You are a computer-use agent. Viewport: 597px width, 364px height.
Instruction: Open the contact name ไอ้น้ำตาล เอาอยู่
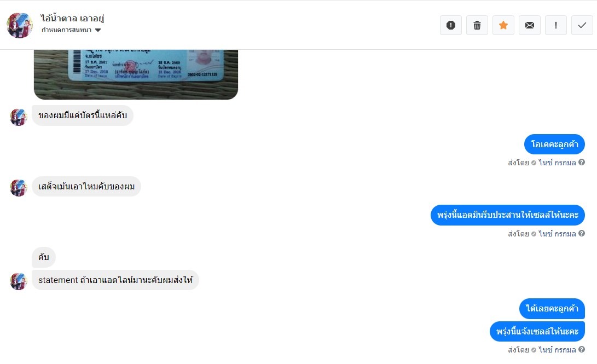(x=72, y=18)
